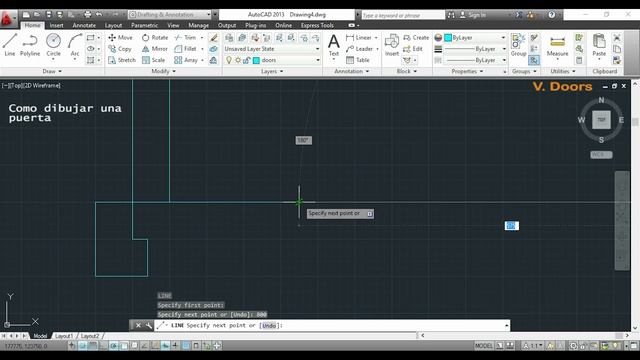
Task: Click the Plot printer icon in quick access
Action: [x=87, y=15]
